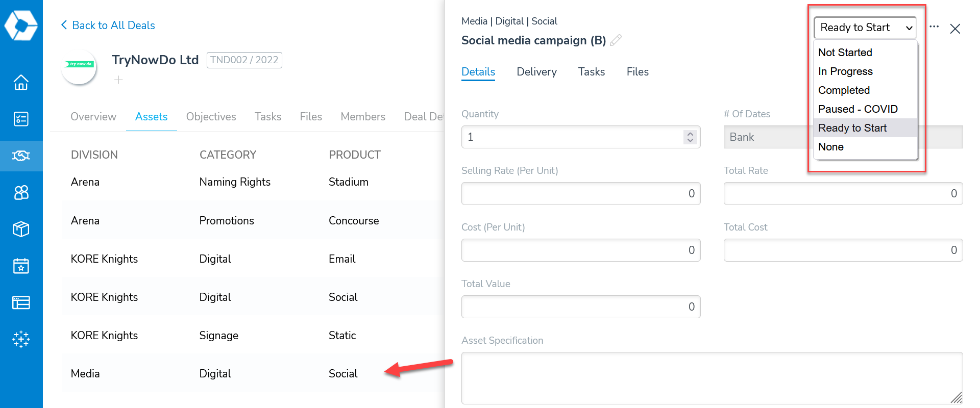This screenshot has width=980, height=408.
Task: Select the Arena Naming Rights Stadium row
Action: 253,182
